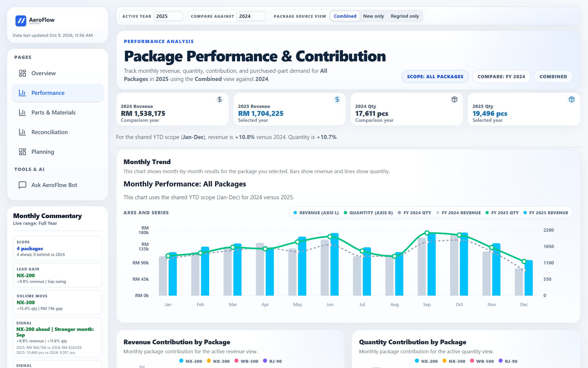Screen dimensions: 588x368
Task: Toggle FY 2025 REVENUE series legend
Action: click(546, 213)
